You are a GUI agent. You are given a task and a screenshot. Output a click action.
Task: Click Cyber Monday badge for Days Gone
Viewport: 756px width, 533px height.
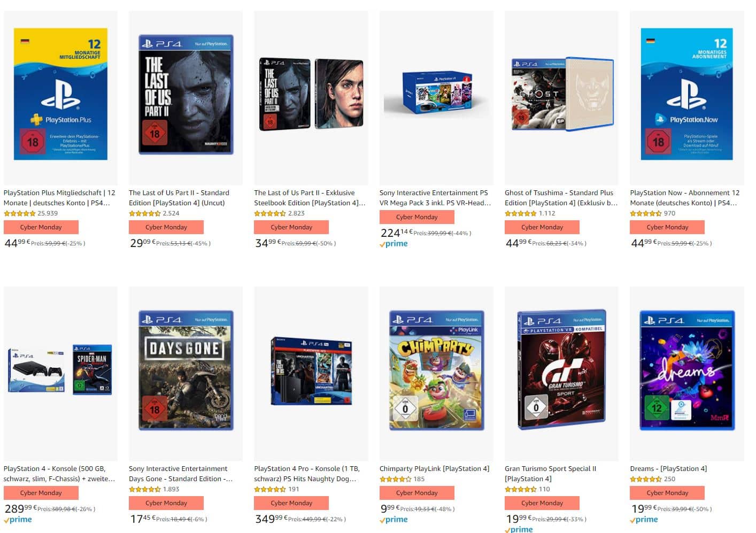(x=166, y=503)
